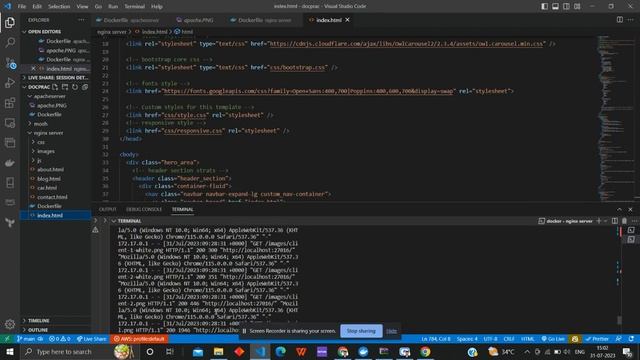Open the Help menu

pos(157,7)
